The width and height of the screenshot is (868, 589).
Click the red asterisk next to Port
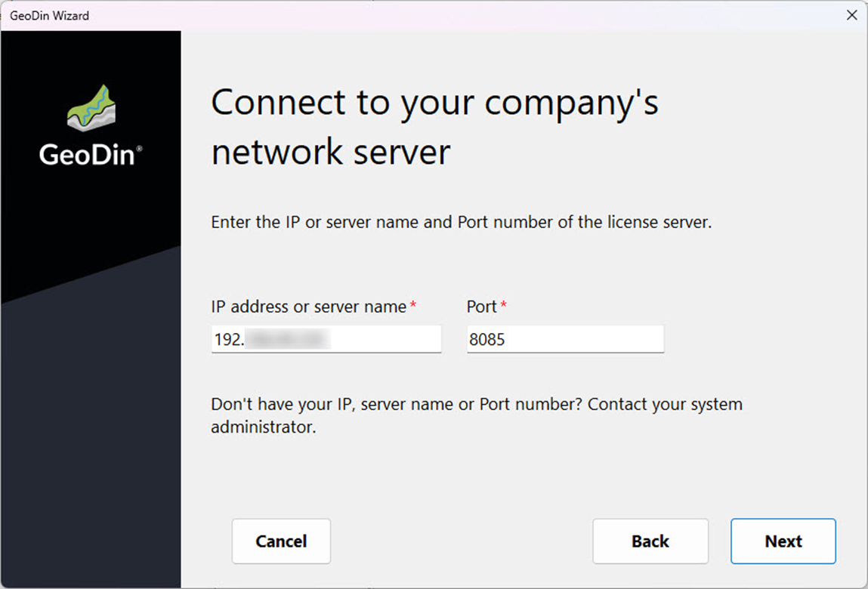point(504,306)
